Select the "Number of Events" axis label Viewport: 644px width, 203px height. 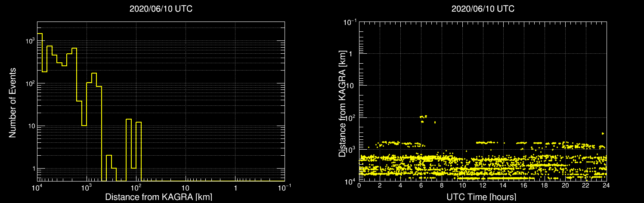pyautogui.click(x=12, y=102)
